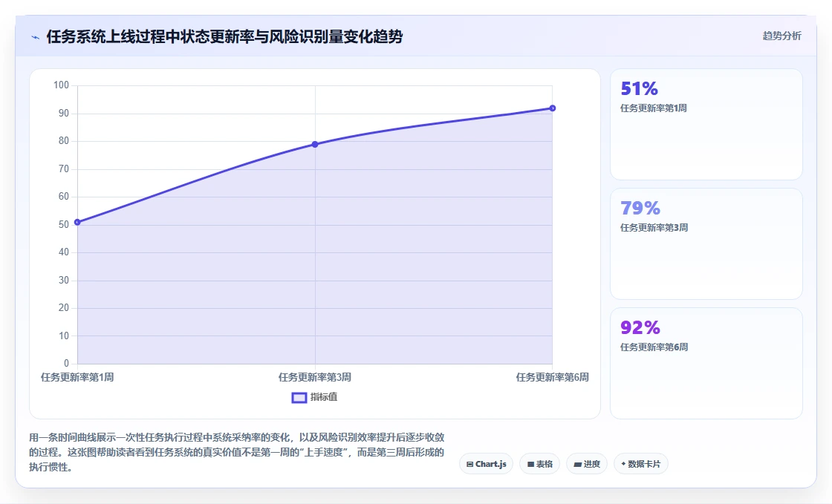Click the 任务更新率第1周 card label
Image resolution: width=832 pixels, height=504 pixels.
click(x=654, y=108)
